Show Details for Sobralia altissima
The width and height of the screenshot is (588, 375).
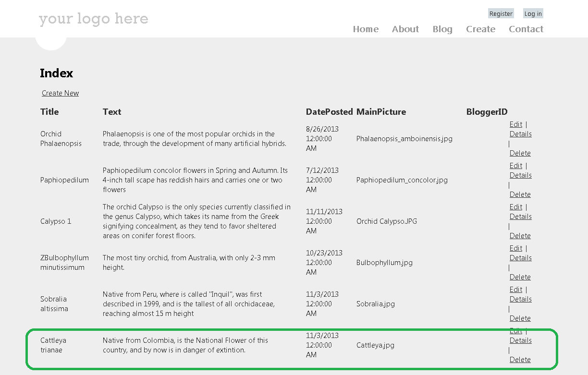click(x=520, y=299)
